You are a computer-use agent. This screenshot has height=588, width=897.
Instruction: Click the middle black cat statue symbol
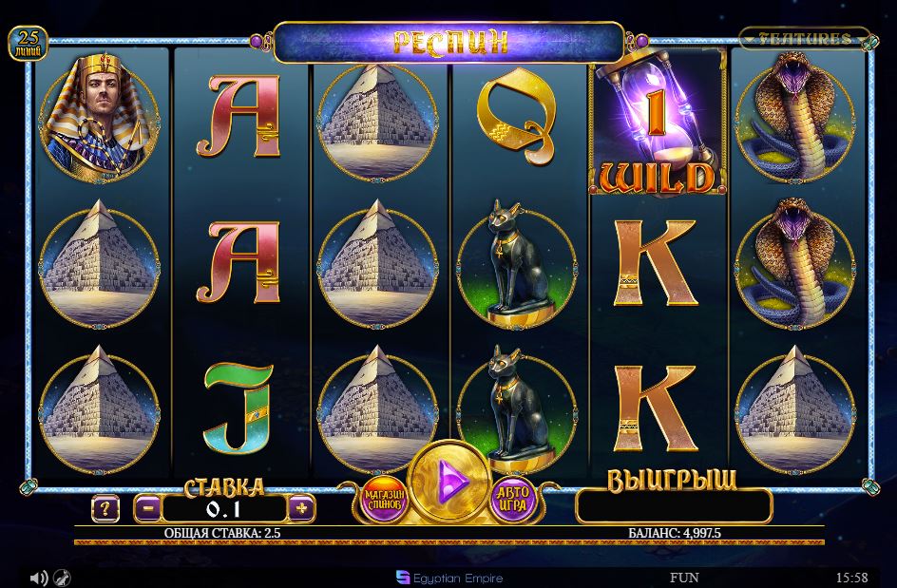tap(517, 265)
